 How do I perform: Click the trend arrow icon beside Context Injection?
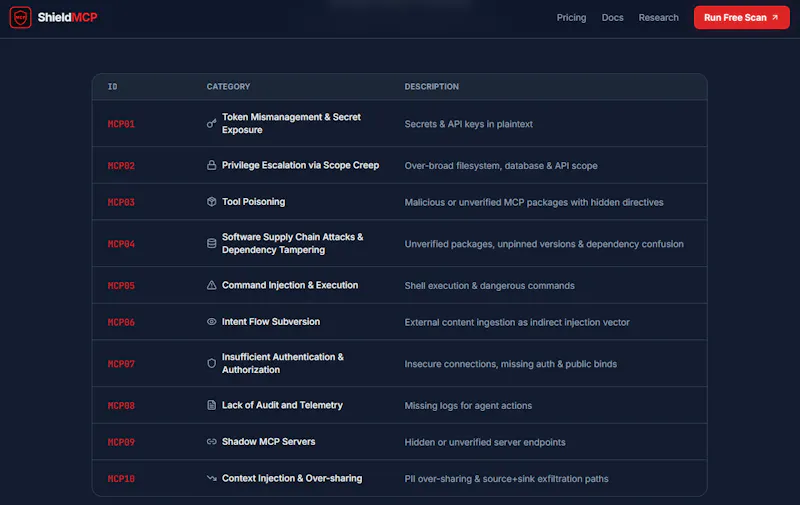tap(211, 478)
